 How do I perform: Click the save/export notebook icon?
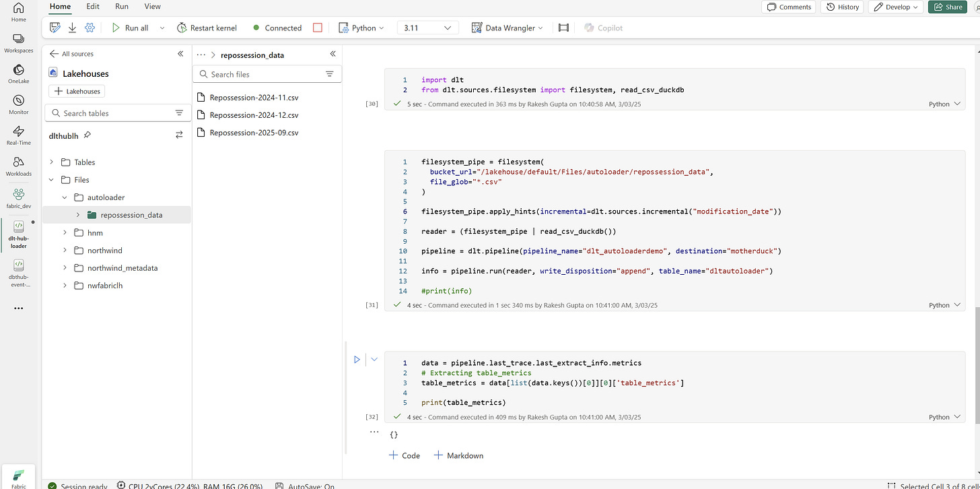coord(72,28)
